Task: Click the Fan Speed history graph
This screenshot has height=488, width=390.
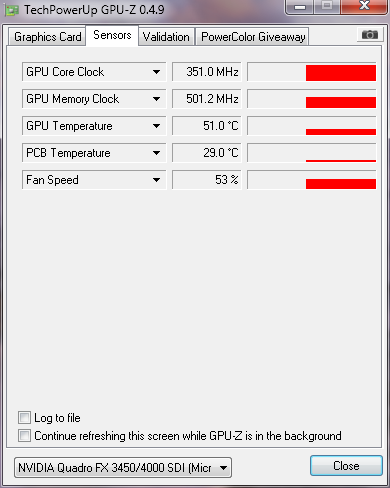Action: click(312, 180)
